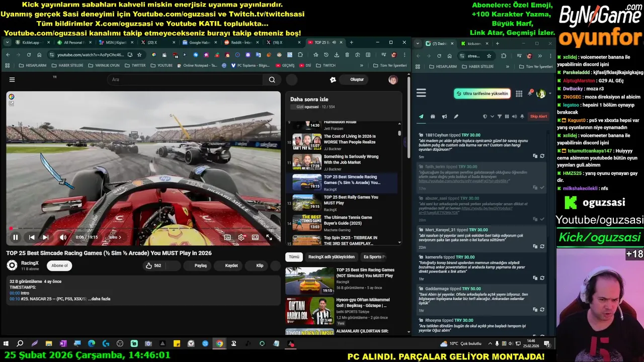Open the Microsoft Edge taskbar icon
The image size is (644, 362).
[x=92, y=344]
